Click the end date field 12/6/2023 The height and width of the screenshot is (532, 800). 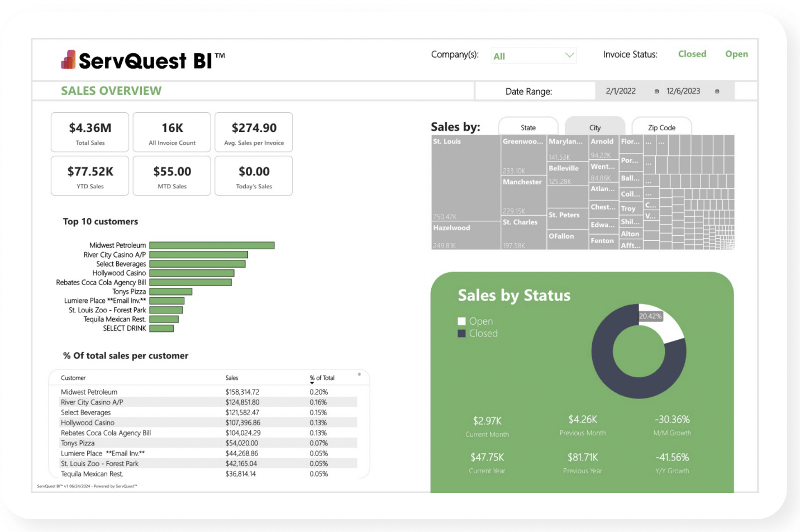coord(683,92)
